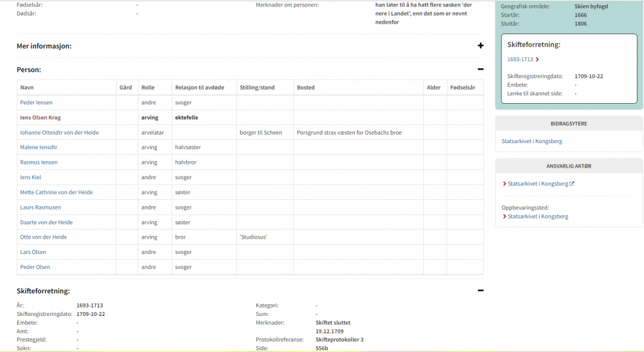Open person Peder Iensen
The width and height of the screenshot is (644, 352).
(36, 103)
